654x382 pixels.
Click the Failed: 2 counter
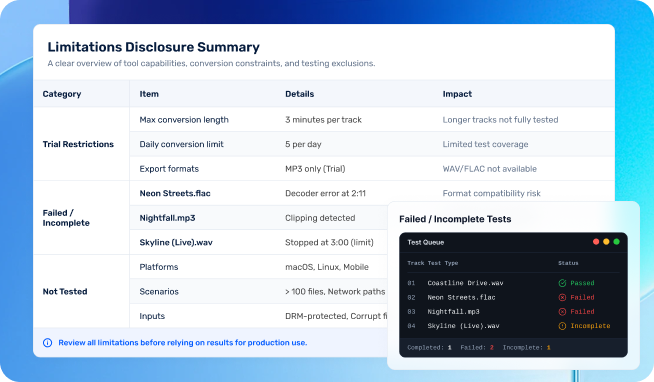477,347
